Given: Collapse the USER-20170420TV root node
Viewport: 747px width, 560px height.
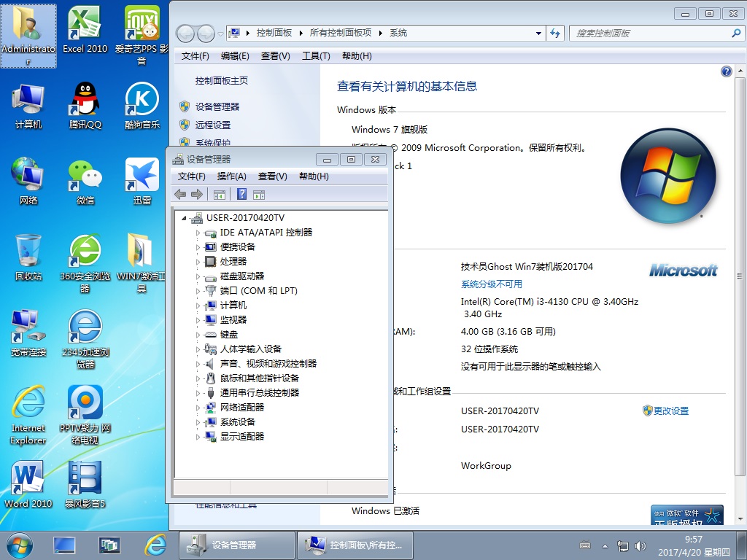Looking at the screenshot, I should 184,218.
